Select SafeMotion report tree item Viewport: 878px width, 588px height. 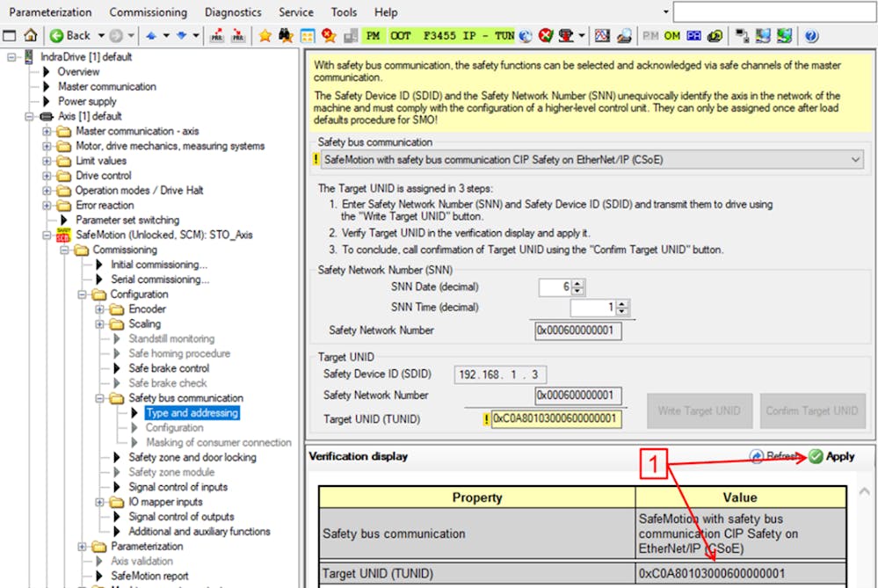coord(149,577)
